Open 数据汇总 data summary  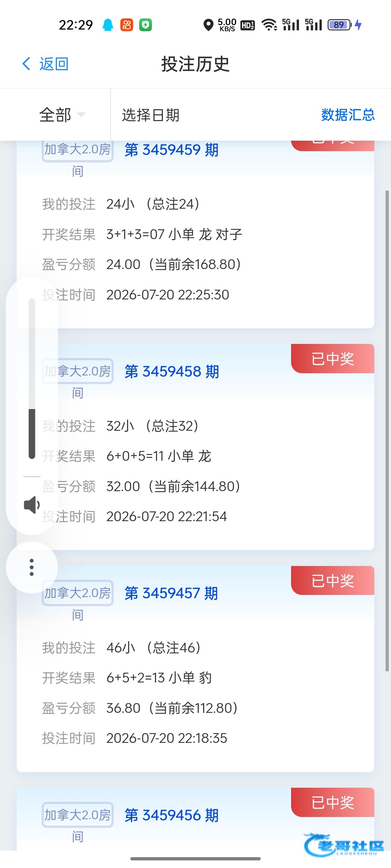pyautogui.click(x=348, y=115)
